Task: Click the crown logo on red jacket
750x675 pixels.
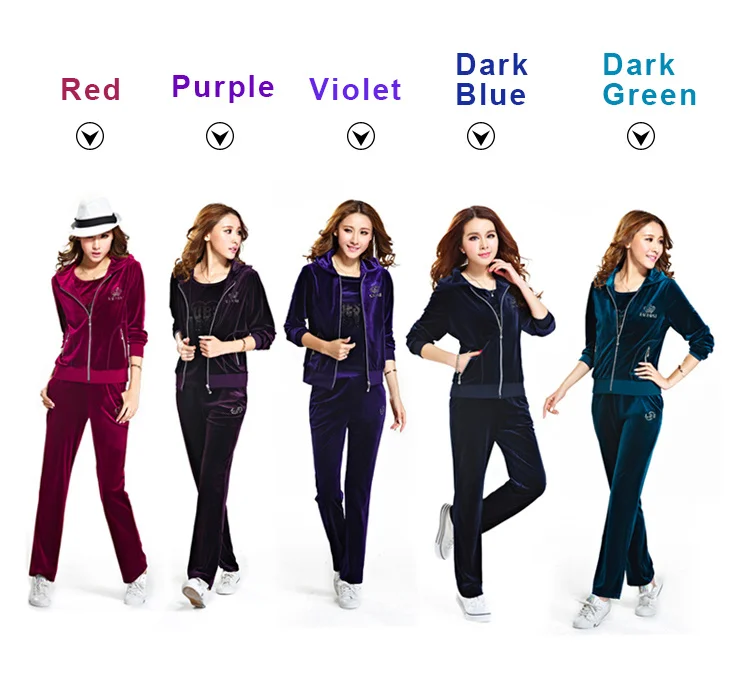Action: click(x=116, y=294)
